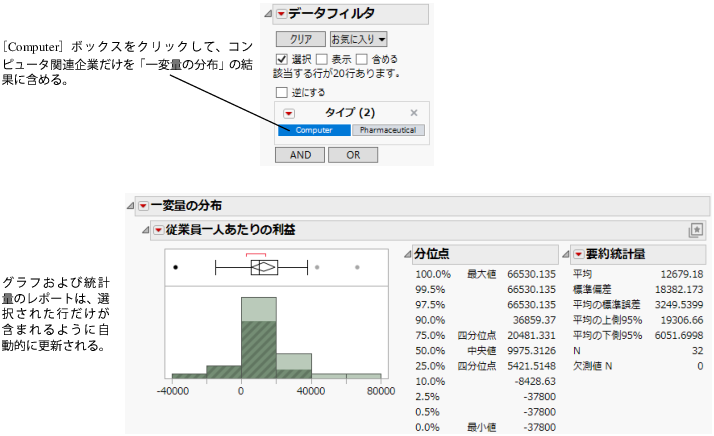Select the Pharmaceutical filter box
This screenshot has height=436, width=714.
[388, 130]
